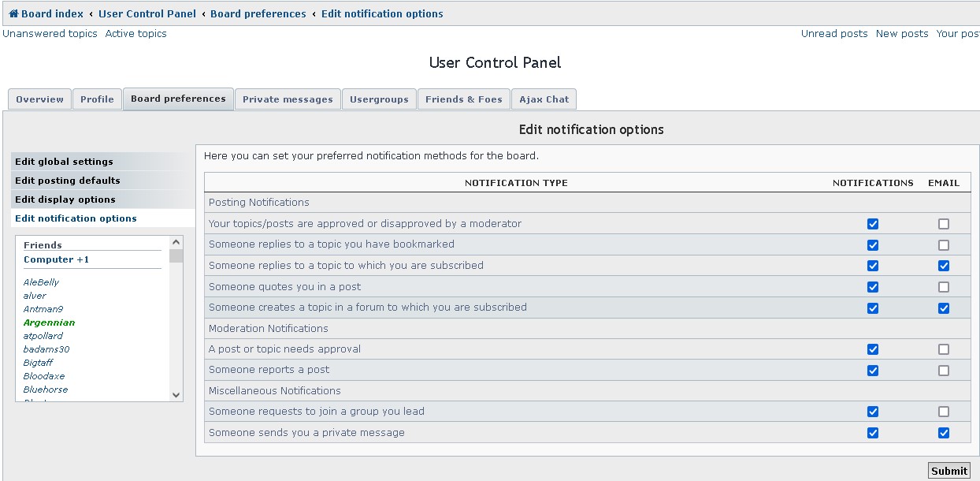Viewport: 980px width, 481px height.
Task: Uncheck notification for new topic in subscribed forum
Action: point(873,308)
